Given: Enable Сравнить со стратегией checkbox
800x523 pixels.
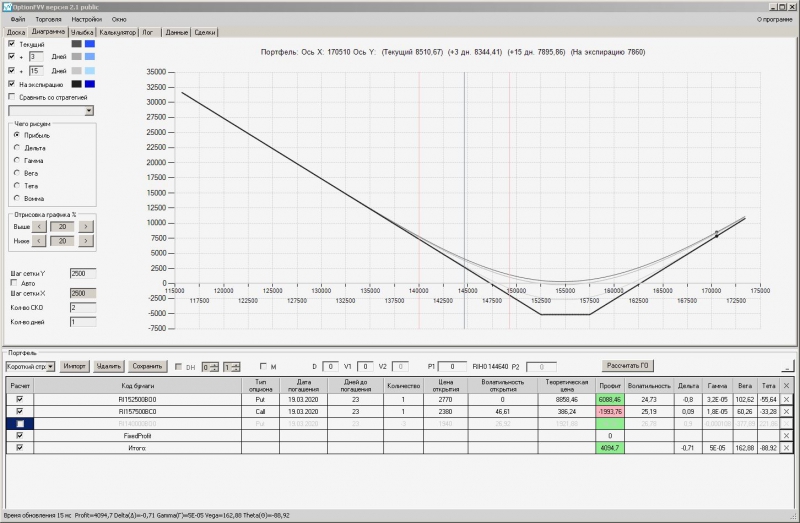Looking at the screenshot, I should point(12,96).
